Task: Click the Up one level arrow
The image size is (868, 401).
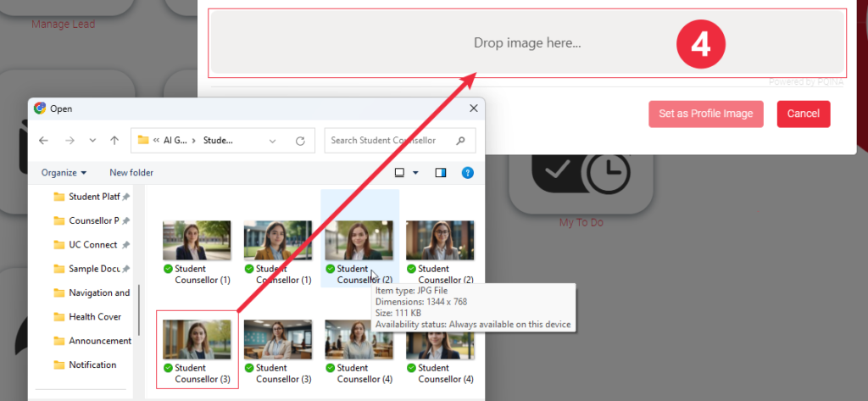Action: click(x=114, y=141)
